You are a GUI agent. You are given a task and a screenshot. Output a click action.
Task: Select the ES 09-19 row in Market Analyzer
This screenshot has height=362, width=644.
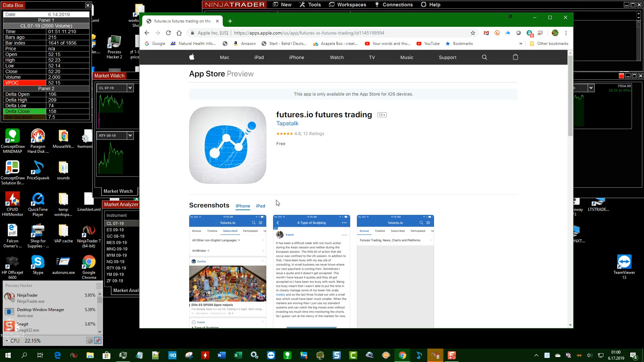[x=122, y=230]
